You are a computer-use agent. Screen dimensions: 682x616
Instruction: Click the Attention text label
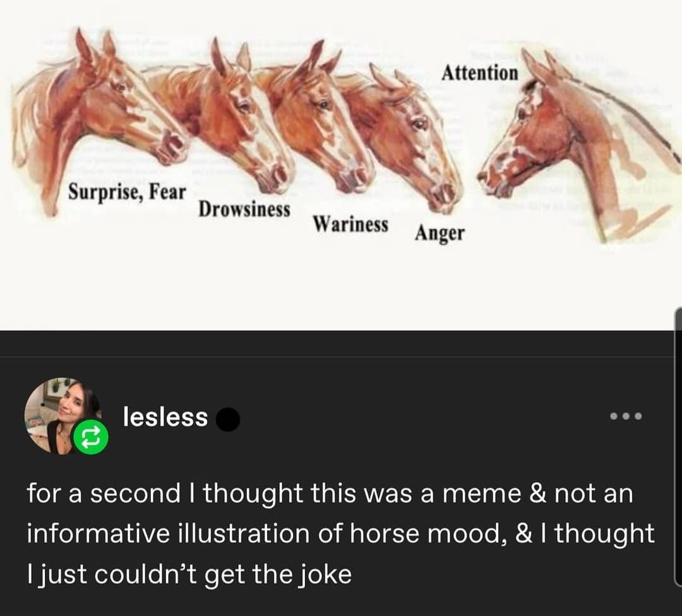click(x=481, y=73)
